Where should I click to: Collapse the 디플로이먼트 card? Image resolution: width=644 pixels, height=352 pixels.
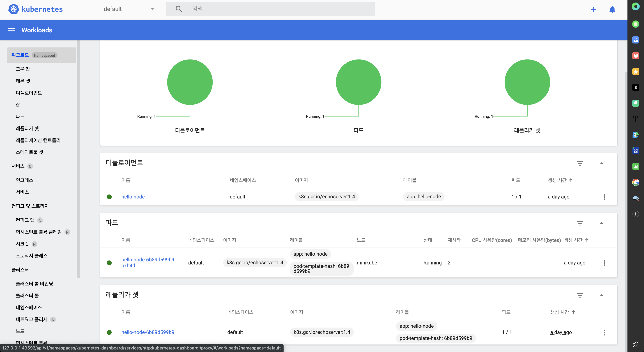click(601, 163)
